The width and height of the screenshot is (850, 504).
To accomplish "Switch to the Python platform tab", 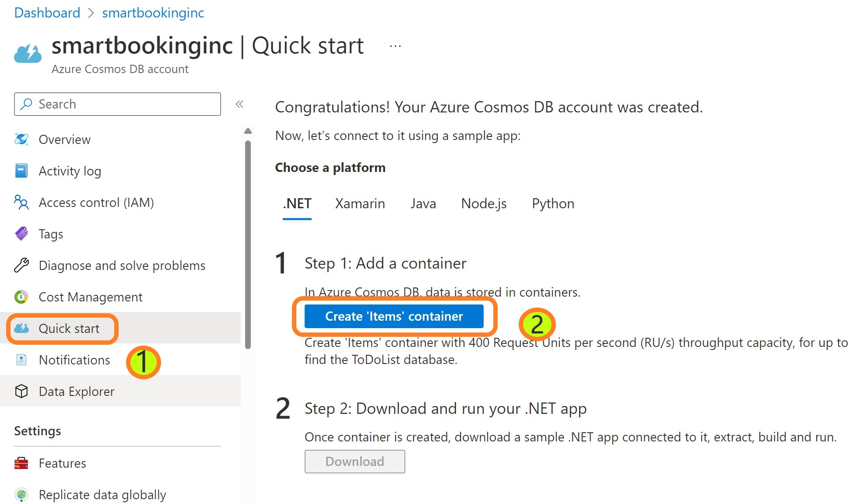I will click(x=553, y=203).
